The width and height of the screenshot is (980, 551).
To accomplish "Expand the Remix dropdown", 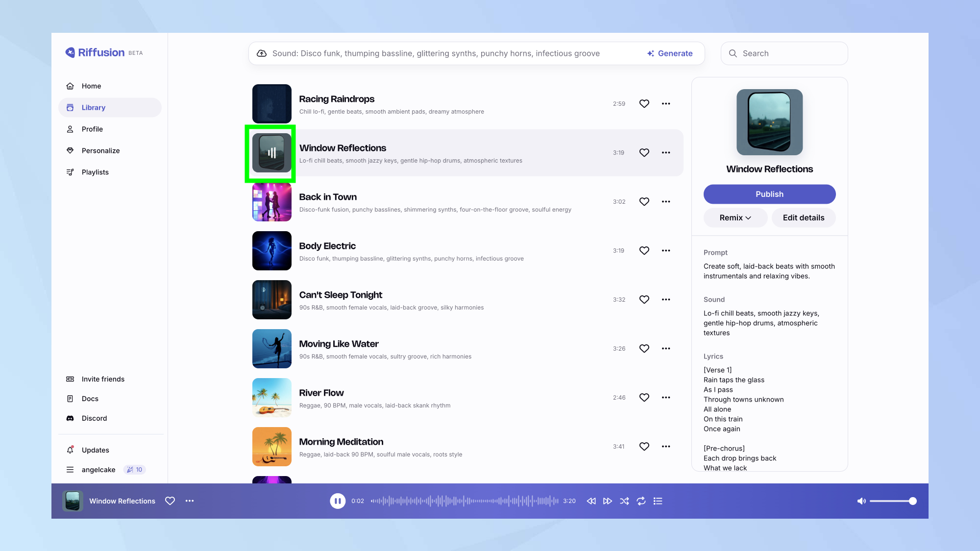I will [735, 218].
